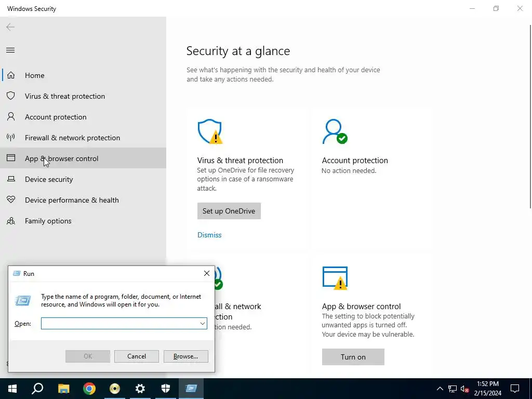The height and width of the screenshot is (399, 532).
Task: Close the Run dialog with X
Action: pos(207,273)
